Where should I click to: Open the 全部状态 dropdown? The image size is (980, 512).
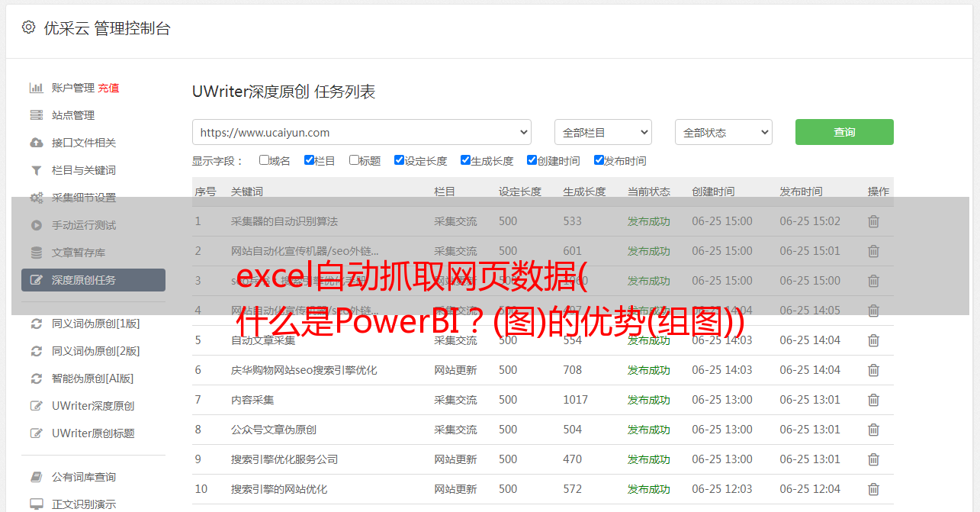tap(724, 132)
